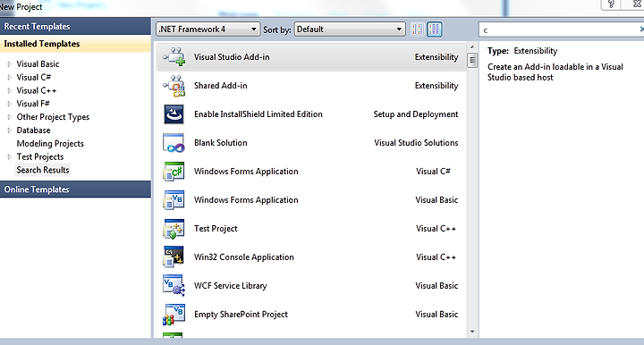Viewport: 644px width, 345px height.
Task: Select the WCF Service Library icon
Action: 174,285
